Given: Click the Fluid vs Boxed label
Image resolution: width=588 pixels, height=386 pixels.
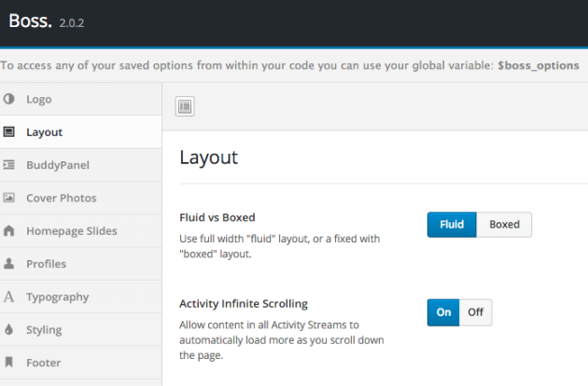Looking at the screenshot, I should point(217,217).
